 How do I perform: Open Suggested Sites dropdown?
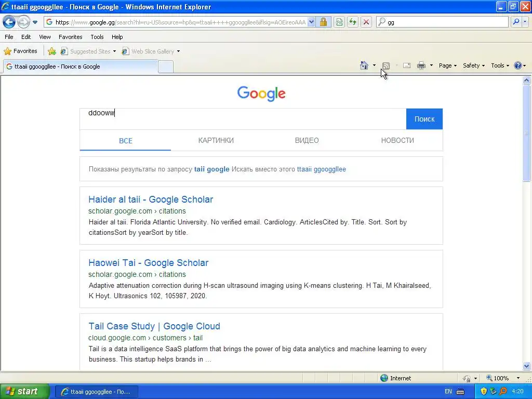pyautogui.click(x=88, y=51)
